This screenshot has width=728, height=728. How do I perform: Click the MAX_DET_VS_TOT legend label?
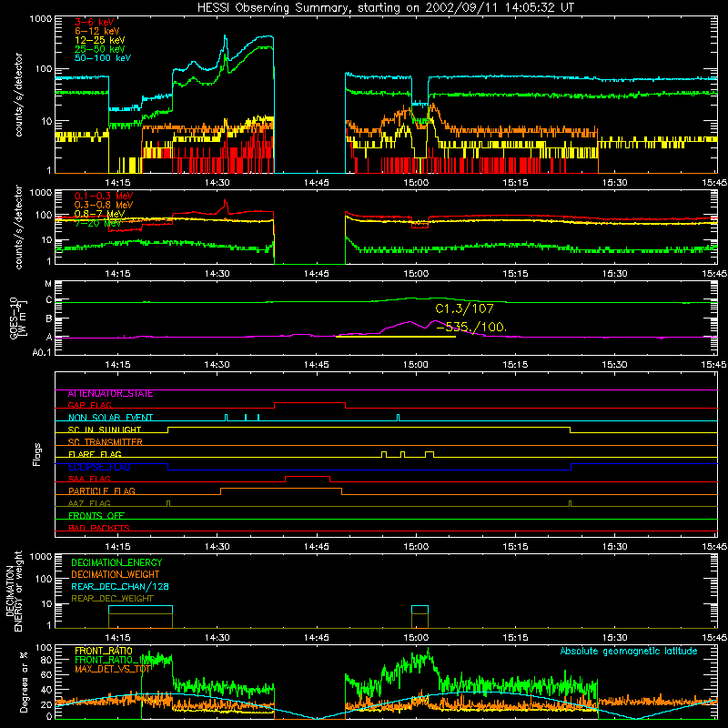pos(113,669)
